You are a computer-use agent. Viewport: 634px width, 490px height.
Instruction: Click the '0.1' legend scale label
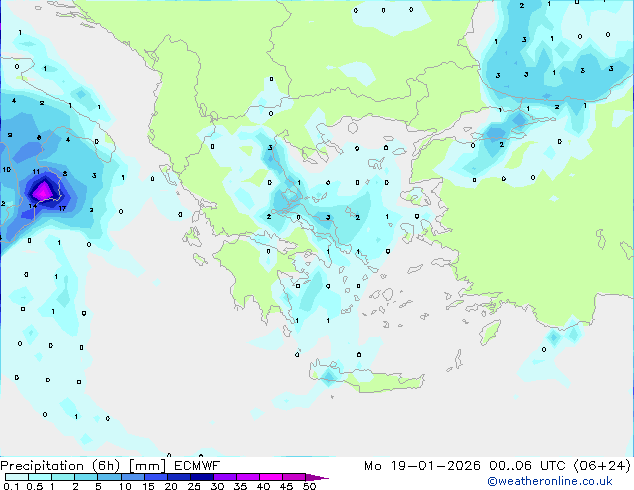coord(11,486)
